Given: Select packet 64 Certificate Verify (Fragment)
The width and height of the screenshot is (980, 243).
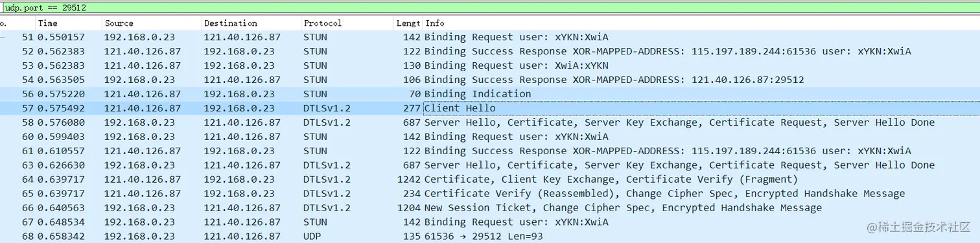Looking at the screenshot, I should point(490,179).
